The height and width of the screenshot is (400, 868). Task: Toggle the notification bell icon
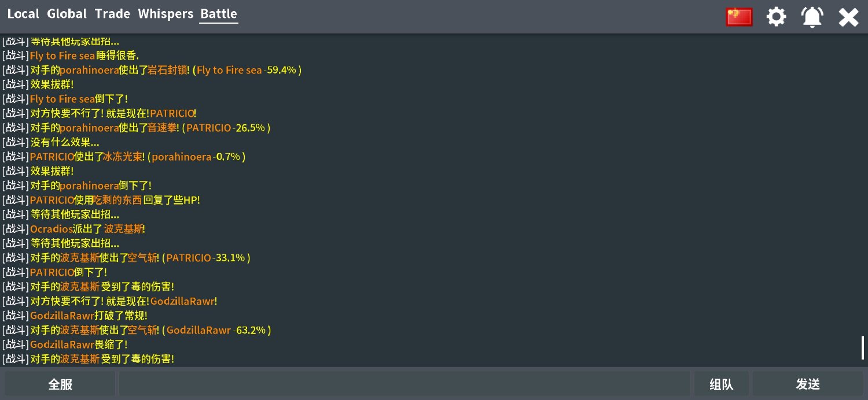812,17
